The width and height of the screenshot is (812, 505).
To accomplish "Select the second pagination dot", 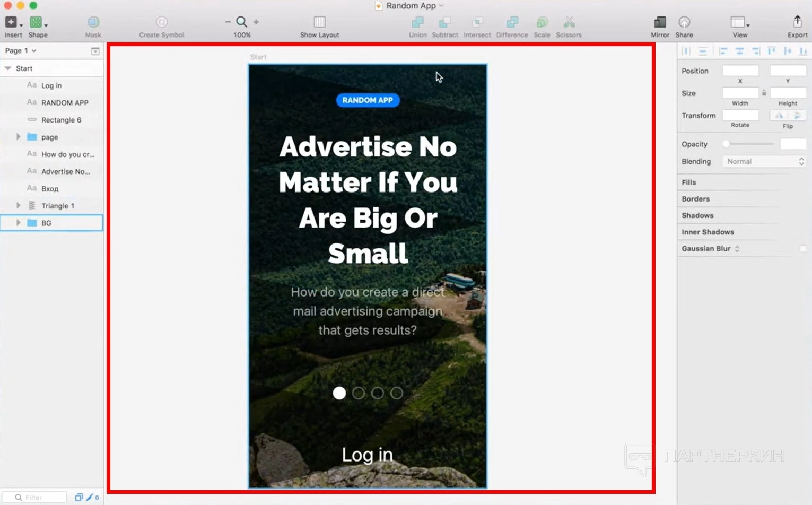I will pyautogui.click(x=359, y=393).
